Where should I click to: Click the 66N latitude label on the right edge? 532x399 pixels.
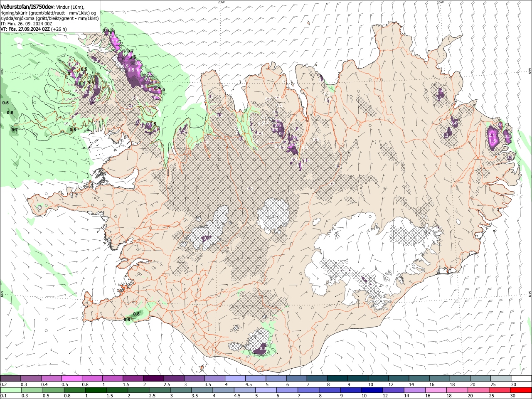pos(530,71)
